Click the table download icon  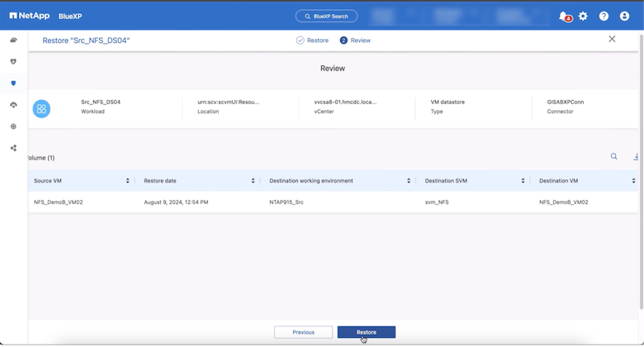[636, 156]
